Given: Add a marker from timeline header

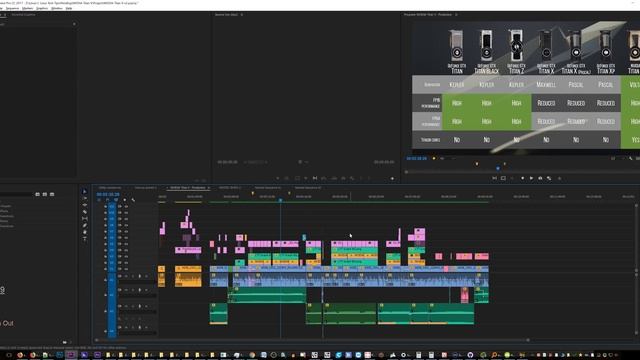Looking at the screenshot, I should [x=124, y=200].
